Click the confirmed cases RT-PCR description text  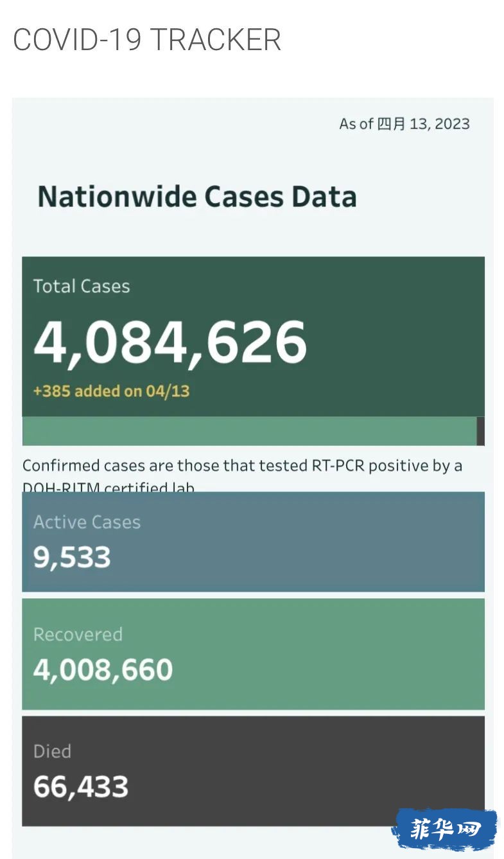[x=242, y=465]
